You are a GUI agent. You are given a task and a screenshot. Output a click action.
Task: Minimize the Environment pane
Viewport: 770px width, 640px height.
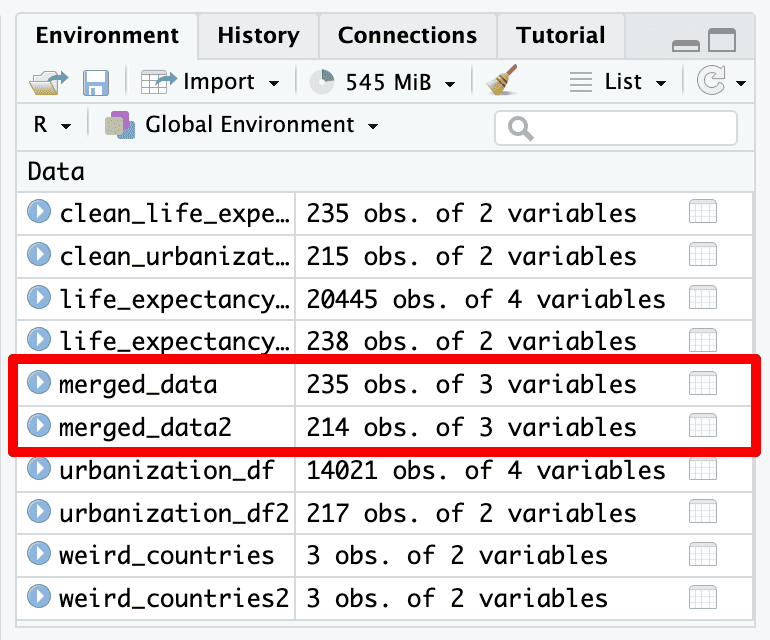tap(686, 43)
